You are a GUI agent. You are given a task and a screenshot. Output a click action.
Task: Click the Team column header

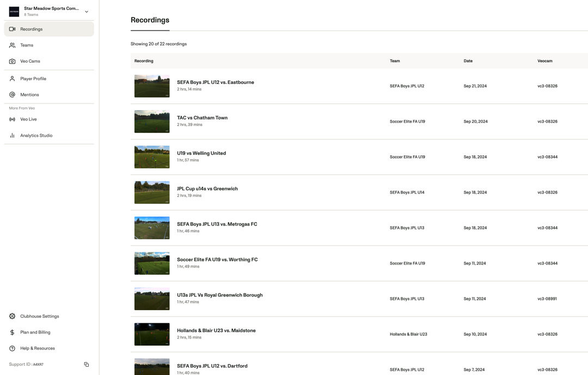pos(395,61)
